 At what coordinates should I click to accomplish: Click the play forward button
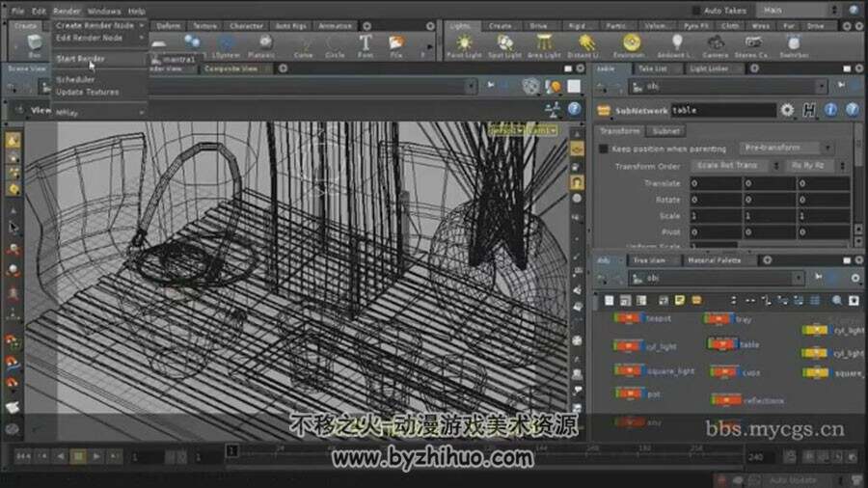tap(96, 456)
